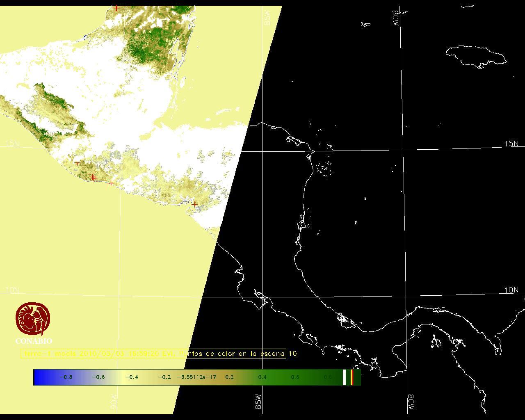Click the CONABIO text under the logo
Screen dimensions: 525x420
pyautogui.click(x=34, y=341)
